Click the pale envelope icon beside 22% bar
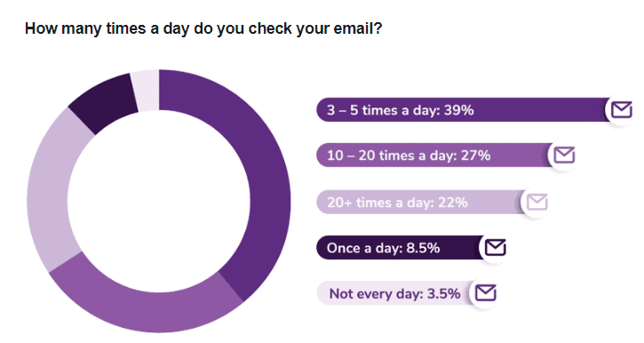 pyautogui.click(x=537, y=202)
